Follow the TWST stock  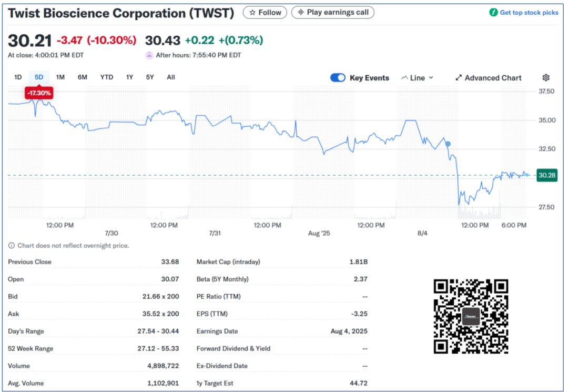pyautogui.click(x=265, y=13)
